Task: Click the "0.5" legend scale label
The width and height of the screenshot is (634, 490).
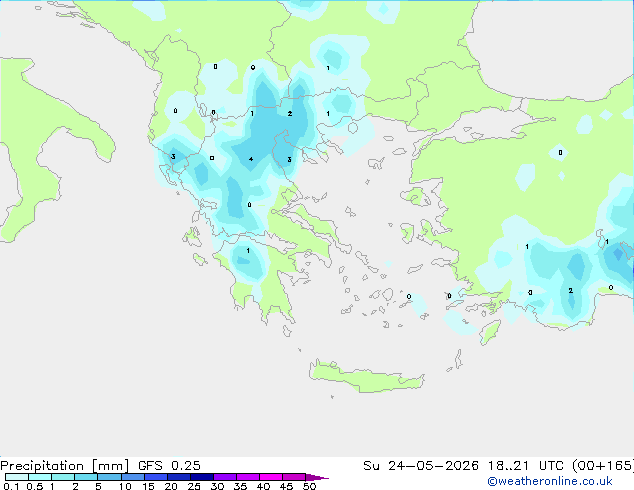Action: 35,486
